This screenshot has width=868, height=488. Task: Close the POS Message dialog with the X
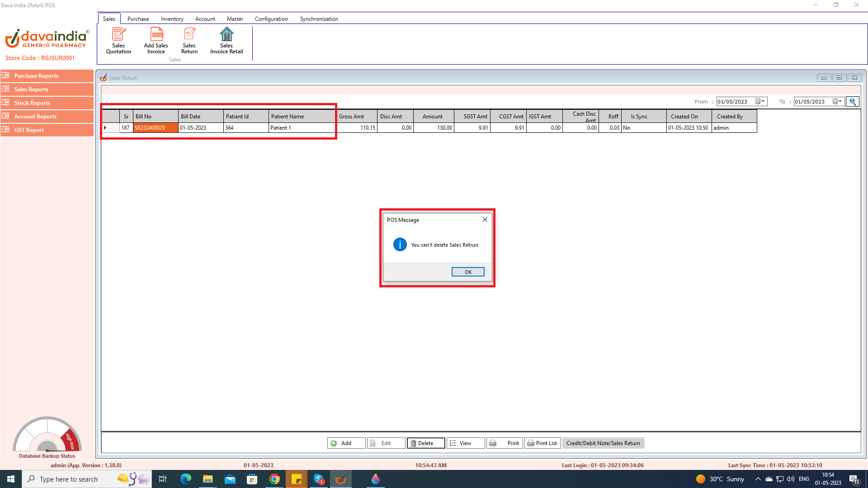click(485, 220)
